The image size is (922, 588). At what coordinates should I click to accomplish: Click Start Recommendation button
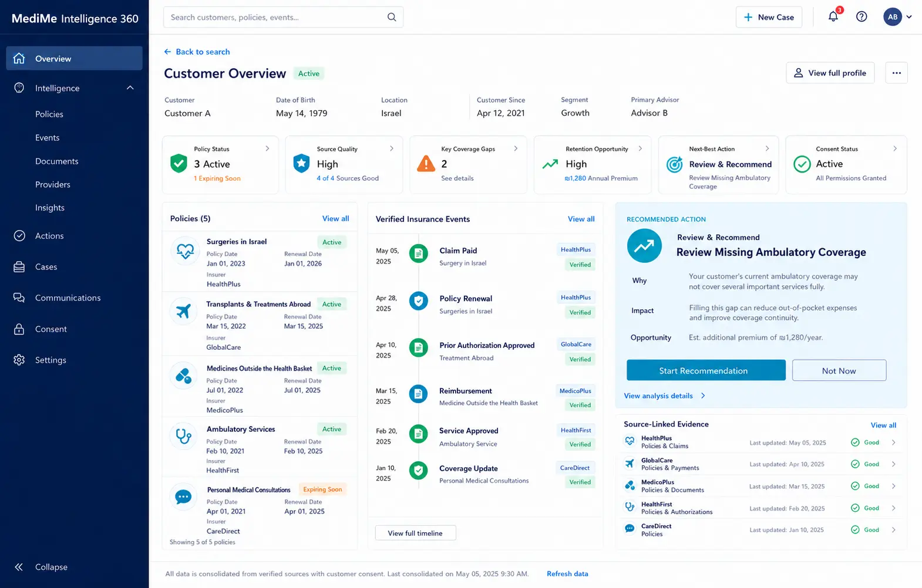coord(706,370)
